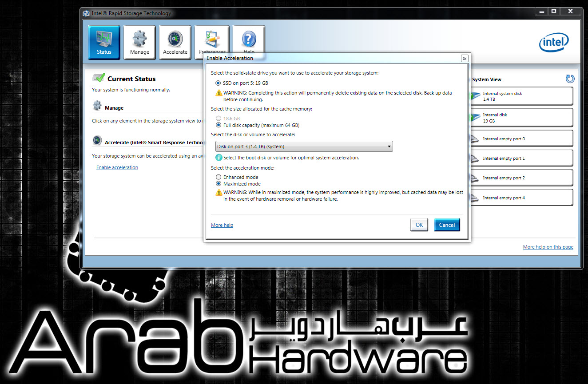588x384 pixels.
Task: Click the Manage section gear icon
Action: [97, 106]
